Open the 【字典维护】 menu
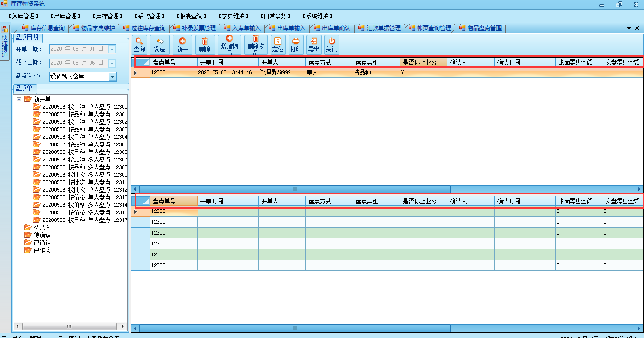Image resolution: width=644 pixels, height=338 pixels. pos(233,16)
